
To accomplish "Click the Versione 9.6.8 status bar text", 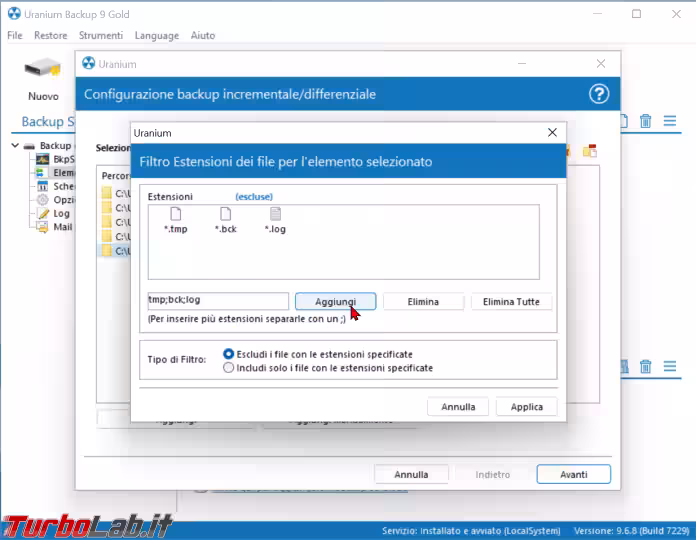I will point(631,531).
